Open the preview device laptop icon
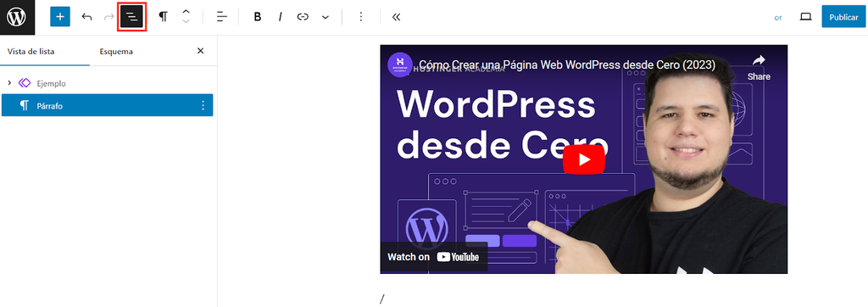 (x=805, y=17)
